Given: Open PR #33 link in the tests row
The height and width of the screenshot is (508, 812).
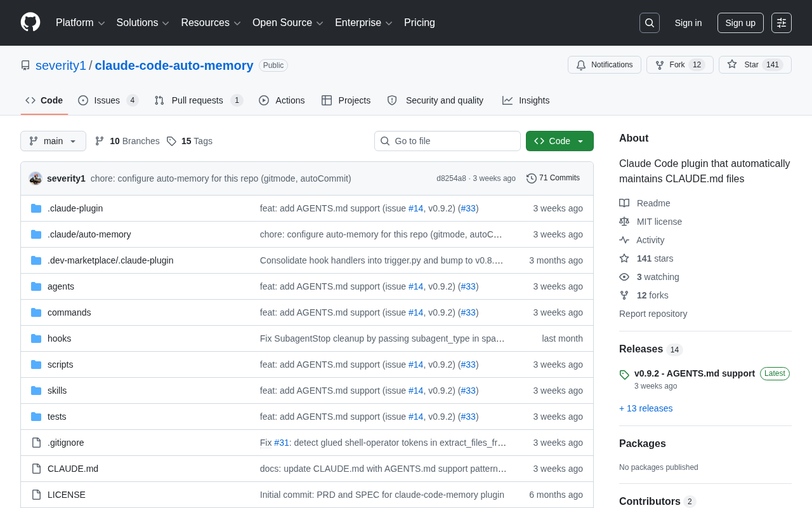Looking at the screenshot, I should [x=468, y=417].
